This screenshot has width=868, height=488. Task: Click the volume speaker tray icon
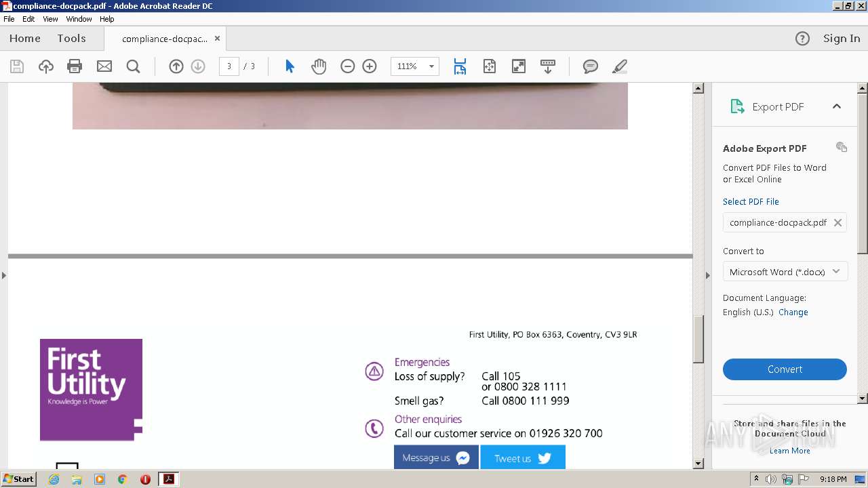771,479
